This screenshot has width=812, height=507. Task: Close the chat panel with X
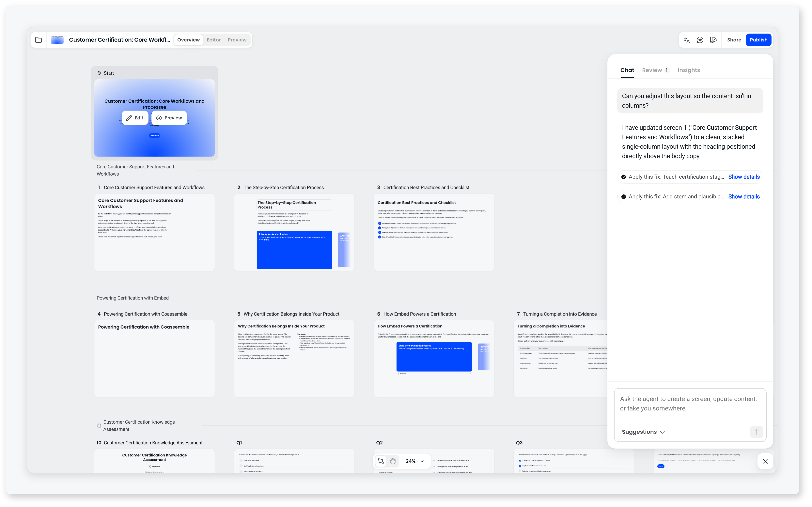coord(765,461)
